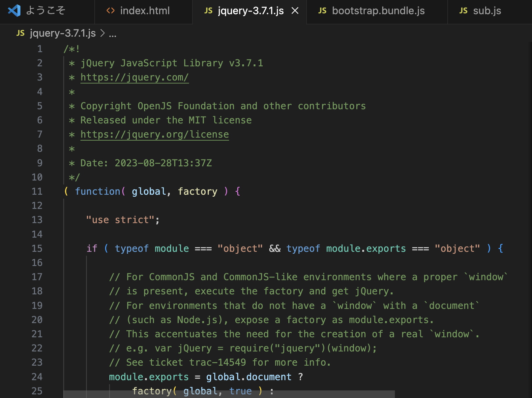The width and height of the screenshot is (532, 398).
Task: Click JS icon on bootstrap.bundle.js tab
Action: pyautogui.click(x=322, y=11)
